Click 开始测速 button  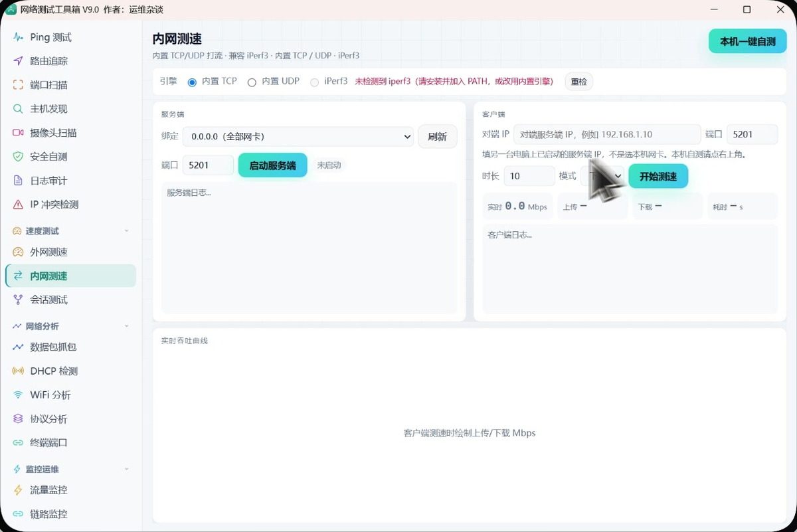coord(658,177)
